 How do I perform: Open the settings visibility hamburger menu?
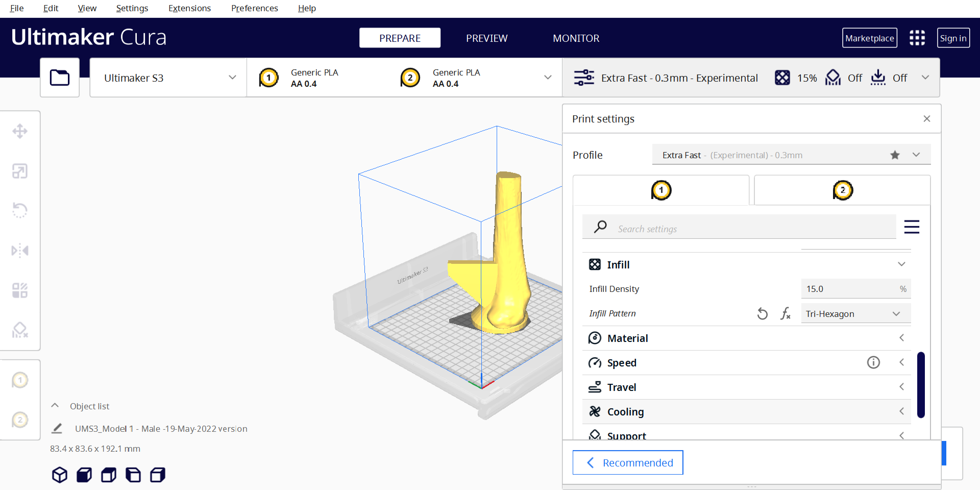click(x=912, y=227)
